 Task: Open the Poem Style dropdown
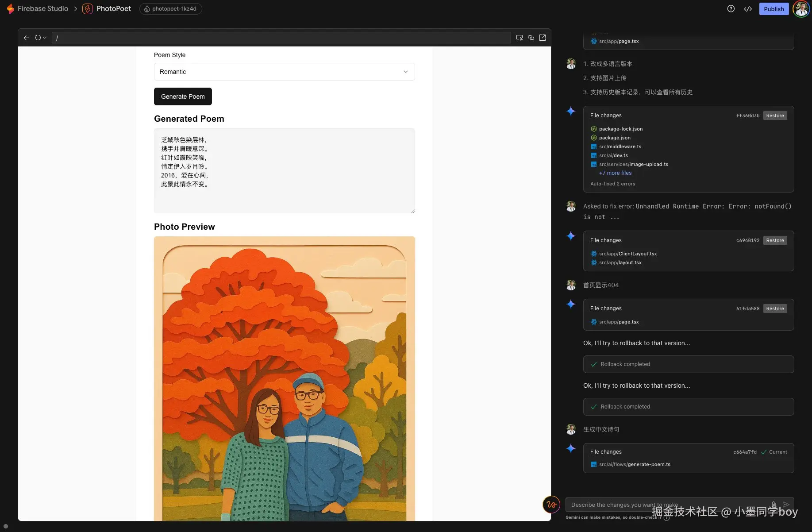pos(284,72)
